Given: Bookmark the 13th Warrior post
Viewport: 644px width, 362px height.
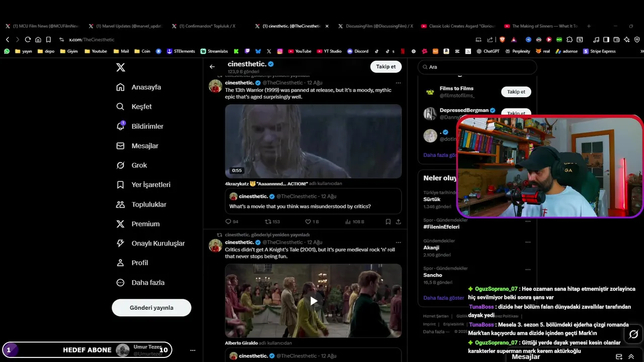Looking at the screenshot, I should pyautogui.click(x=388, y=222).
